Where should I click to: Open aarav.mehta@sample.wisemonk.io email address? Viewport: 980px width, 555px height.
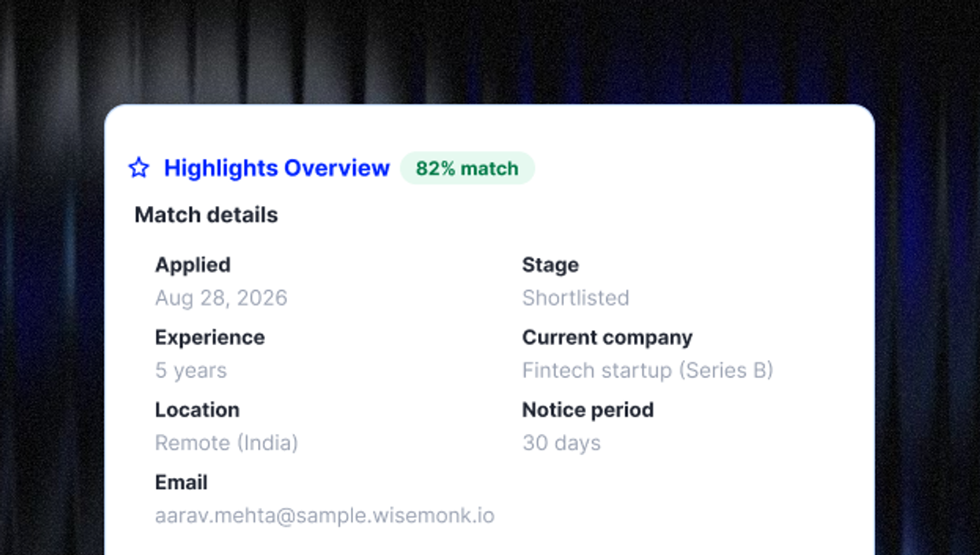pos(325,516)
